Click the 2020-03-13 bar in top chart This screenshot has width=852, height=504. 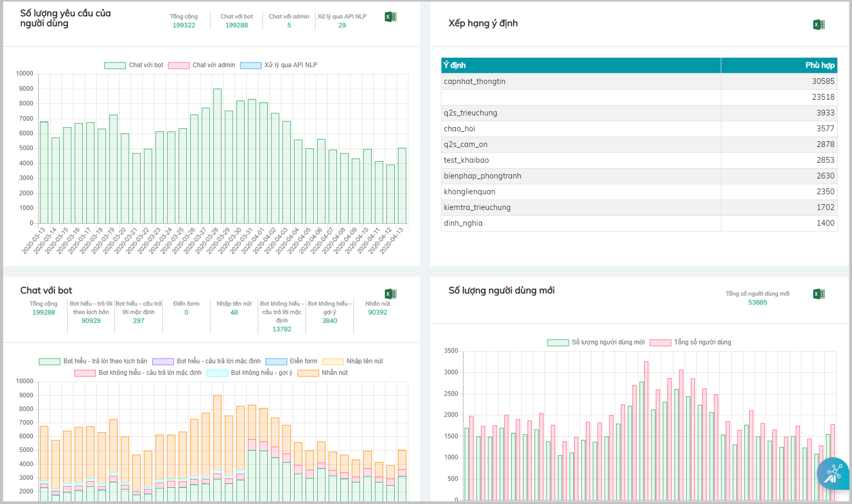(44, 173)
